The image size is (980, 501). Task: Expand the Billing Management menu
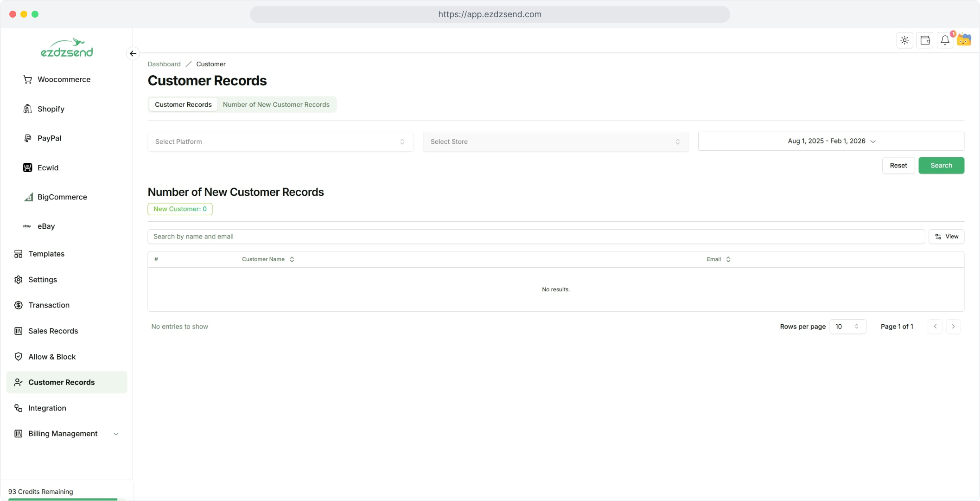tap(67, 434)
